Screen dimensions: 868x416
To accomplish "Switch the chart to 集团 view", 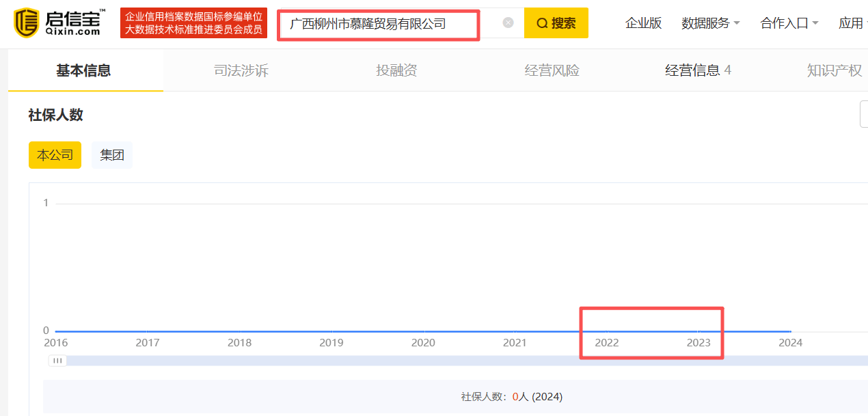I will pos(112,155).
